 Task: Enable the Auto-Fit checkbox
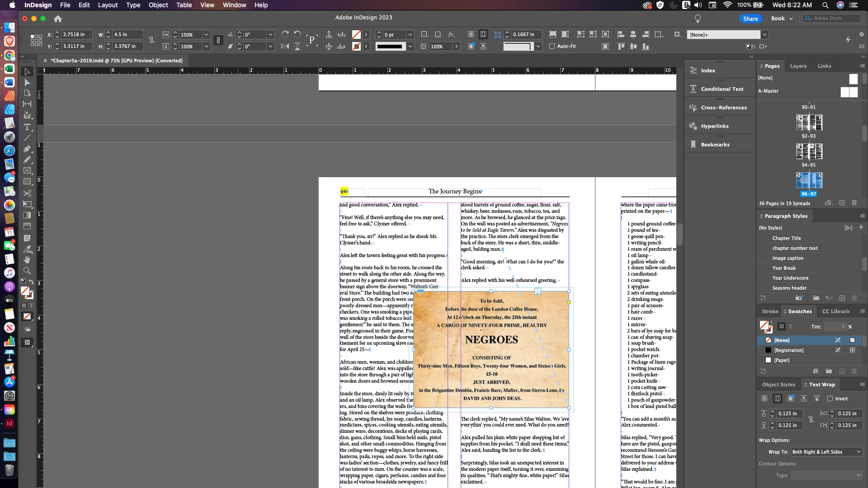coord(552,46)
